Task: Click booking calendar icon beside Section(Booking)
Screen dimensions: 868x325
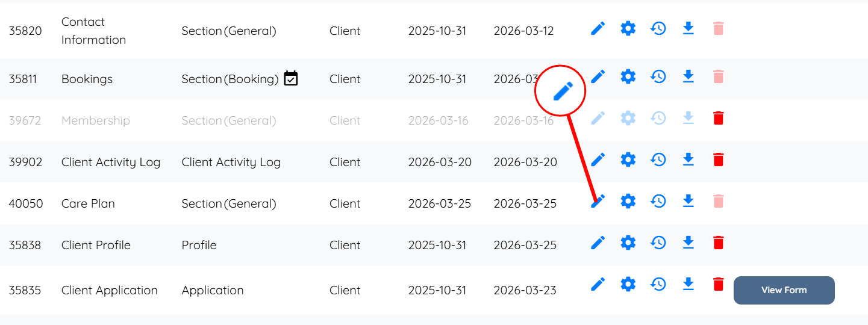Action: (291, 78)
